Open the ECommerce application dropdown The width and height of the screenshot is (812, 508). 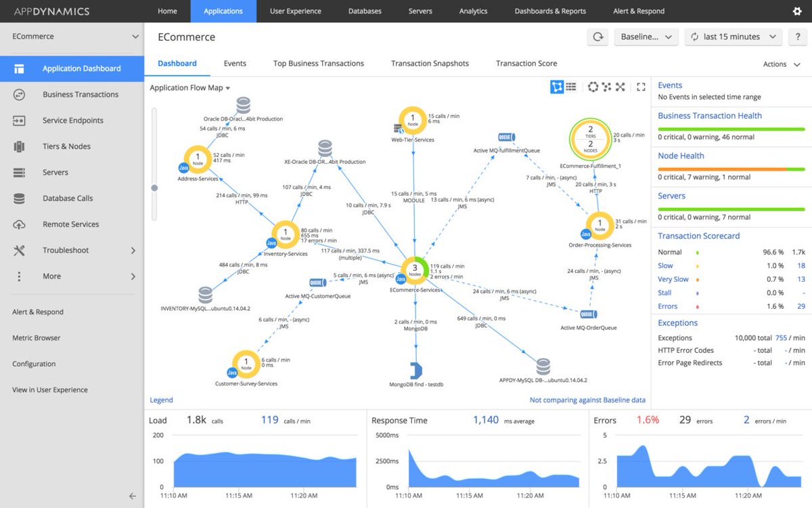tap(74, 37)
